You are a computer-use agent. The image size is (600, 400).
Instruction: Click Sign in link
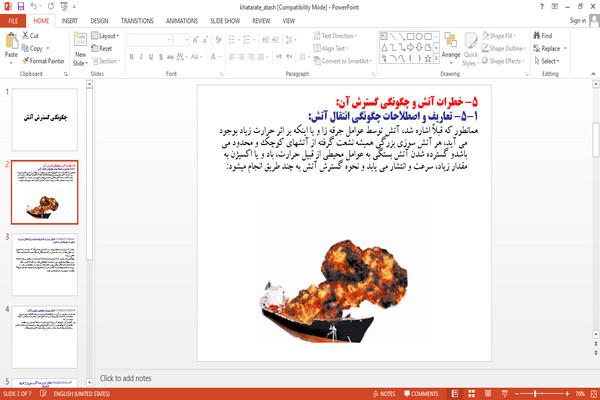[x=577, y=21]
